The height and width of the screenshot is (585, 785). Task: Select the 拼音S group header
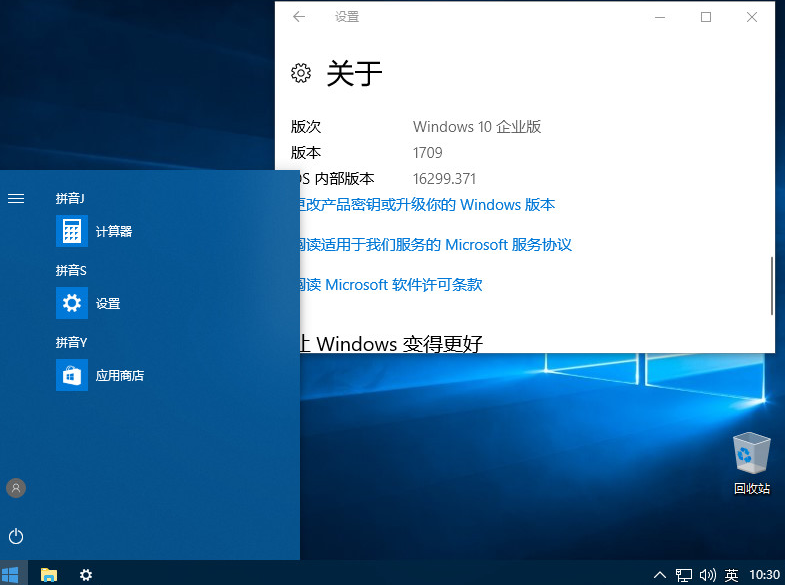tap(71, 271)
